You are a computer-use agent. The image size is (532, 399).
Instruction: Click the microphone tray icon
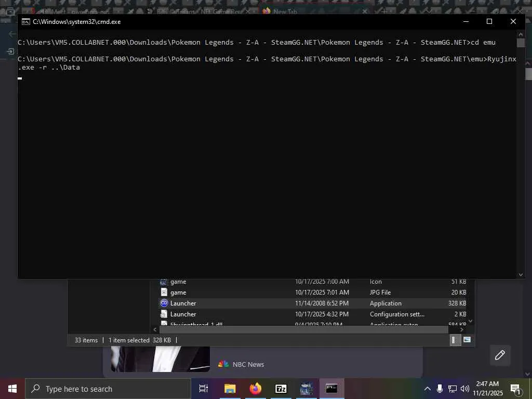click(440, 389)
